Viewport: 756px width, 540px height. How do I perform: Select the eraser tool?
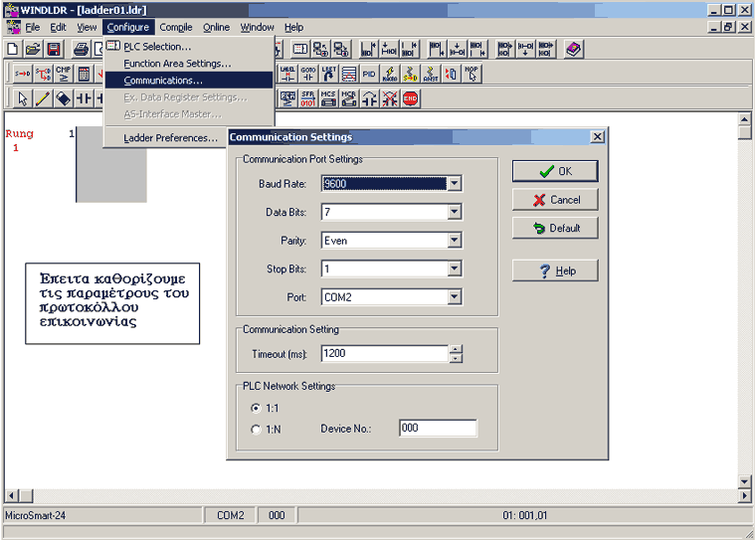coord(63,98)
